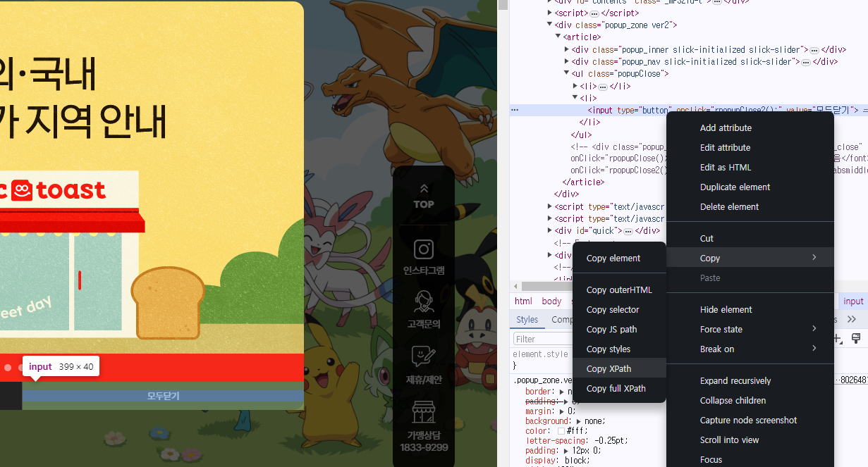
Task: Click the TOP scroll-up icon
Action: (x=424, y=189)
